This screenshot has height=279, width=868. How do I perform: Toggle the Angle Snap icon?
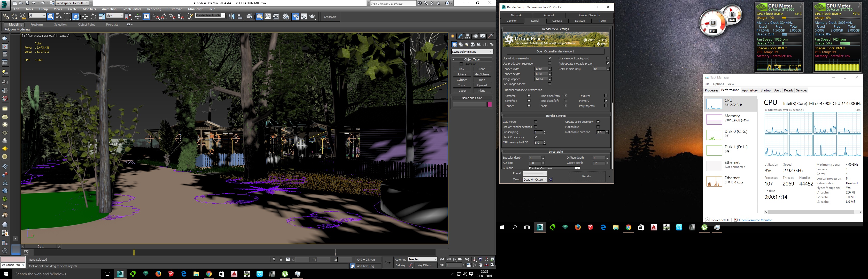click(x=164, y=17)
